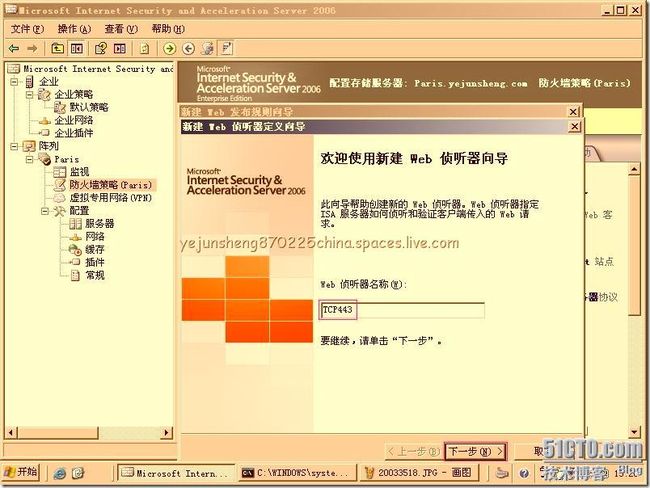
Task: Switch to C:\WINDOWS\syste... taskbar window
Action: coord(297,473)
